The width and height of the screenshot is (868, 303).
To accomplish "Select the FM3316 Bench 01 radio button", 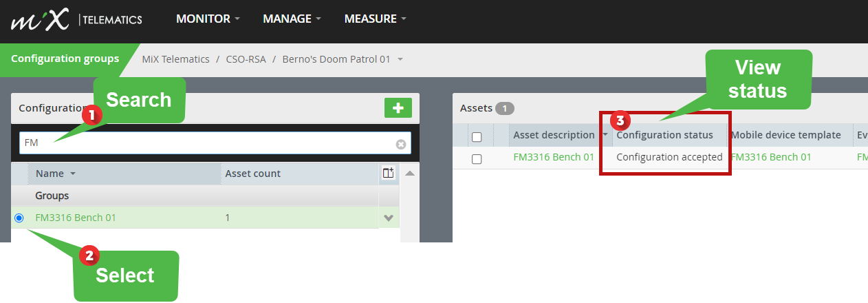I will point(19,218).
